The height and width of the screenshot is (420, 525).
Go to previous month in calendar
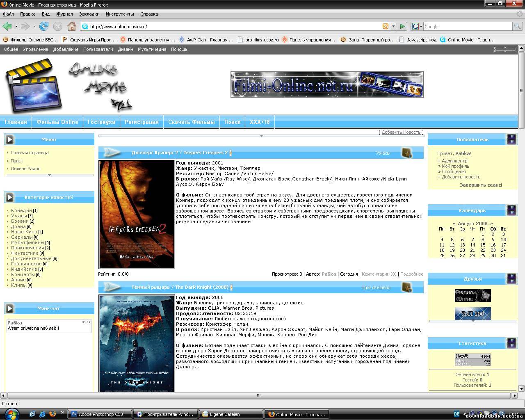click(x=454, y=224)
